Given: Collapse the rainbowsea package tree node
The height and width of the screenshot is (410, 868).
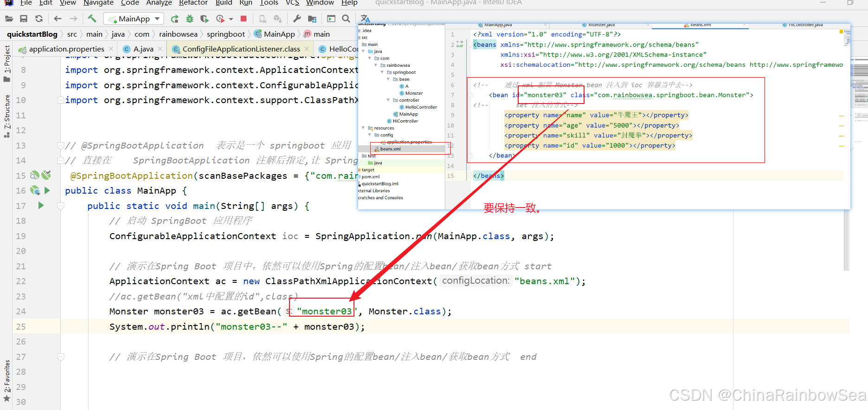Looking at the screenshot, I should 376,65.
